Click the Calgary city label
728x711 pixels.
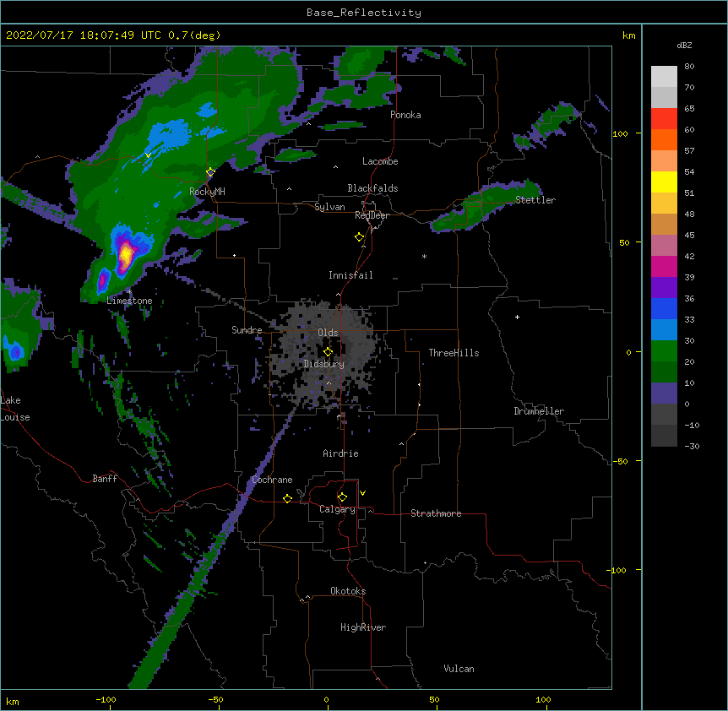click(x=337, y=509)
